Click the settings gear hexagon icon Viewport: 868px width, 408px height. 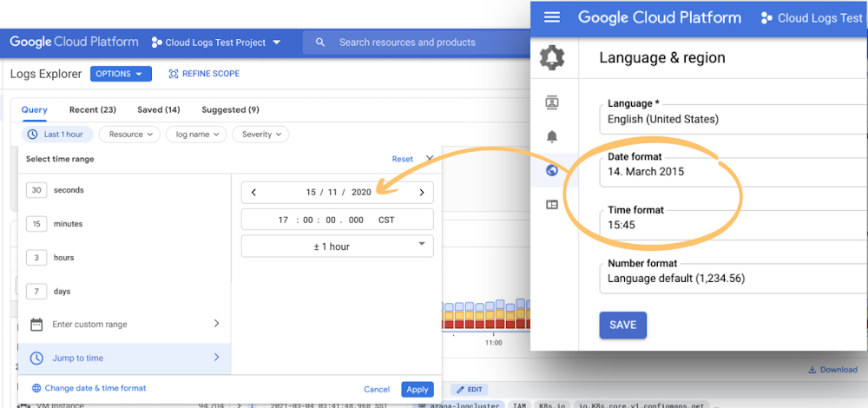pyautogui.click(x=552, y=58)
